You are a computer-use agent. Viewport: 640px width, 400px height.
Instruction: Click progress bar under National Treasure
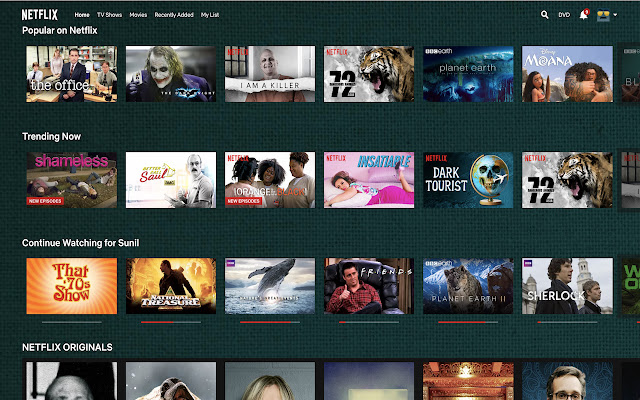[x=171, y=322]
